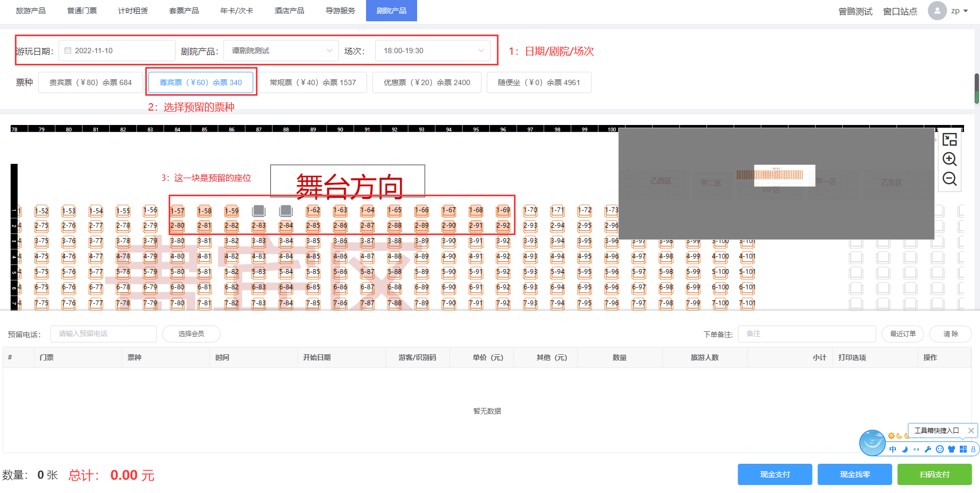Open the wrench tool in floating toolbar
This screenshot has width=980, height=493.
(928, 449)
